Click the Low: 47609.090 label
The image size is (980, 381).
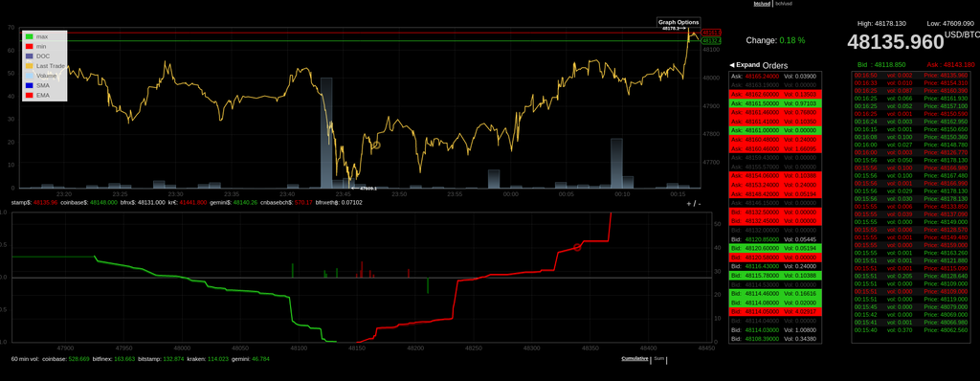click(x=950, y=23)
